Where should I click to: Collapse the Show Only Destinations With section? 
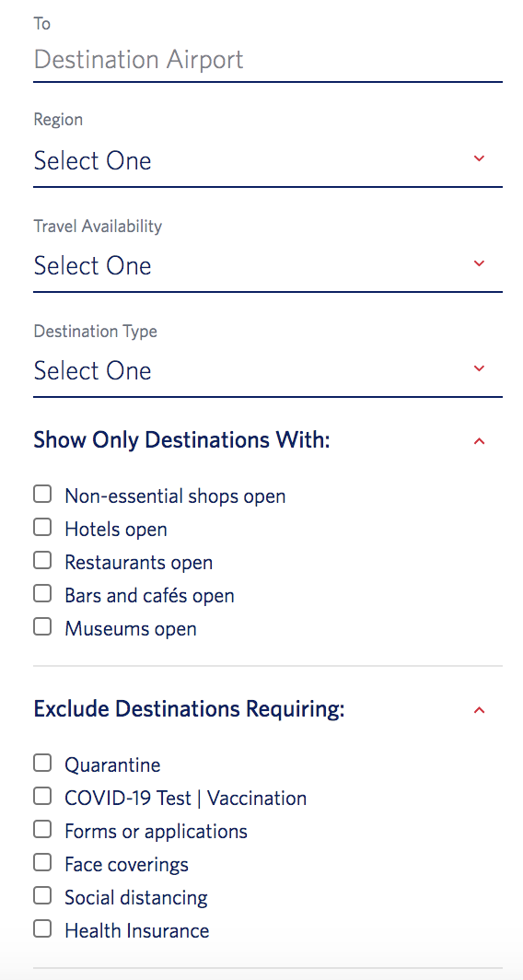(479, 441)
